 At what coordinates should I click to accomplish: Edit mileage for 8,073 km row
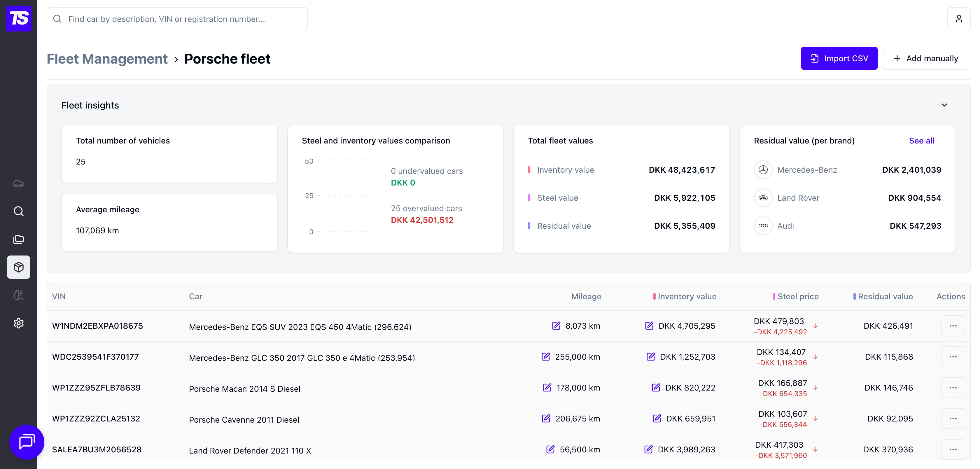point(556,325)
